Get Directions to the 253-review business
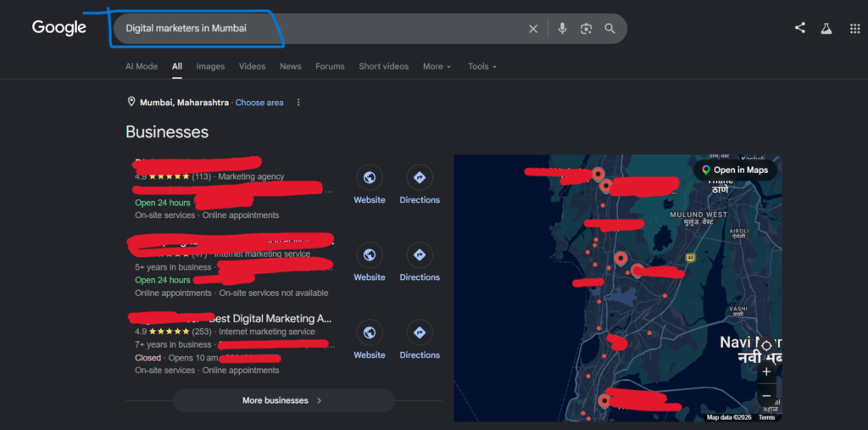Screen dimensions: 868x430 [x=420, y=340]
